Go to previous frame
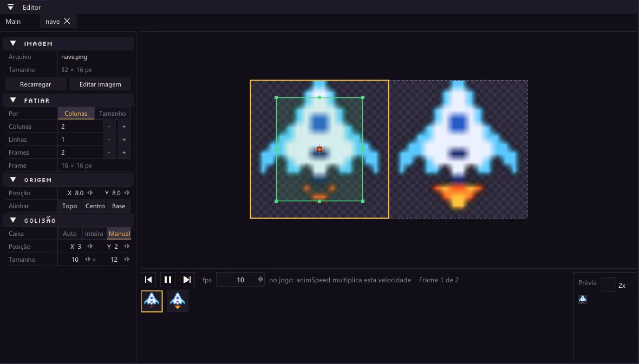The width and height of the screenshot is (639, 364). pos(148,280)
